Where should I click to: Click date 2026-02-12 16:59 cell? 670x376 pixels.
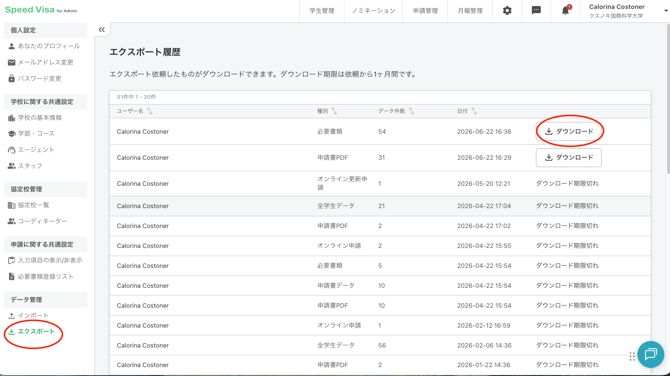point(484,326)
